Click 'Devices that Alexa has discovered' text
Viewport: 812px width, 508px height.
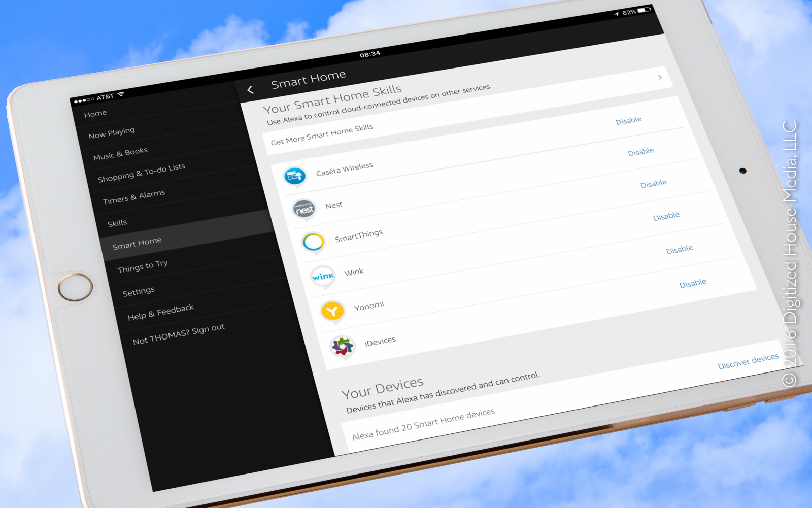(443, 393)
